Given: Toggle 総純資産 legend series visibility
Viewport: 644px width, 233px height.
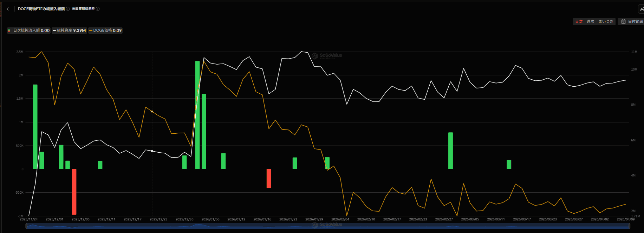Looking at the screenshot, I should pos(69,31).
